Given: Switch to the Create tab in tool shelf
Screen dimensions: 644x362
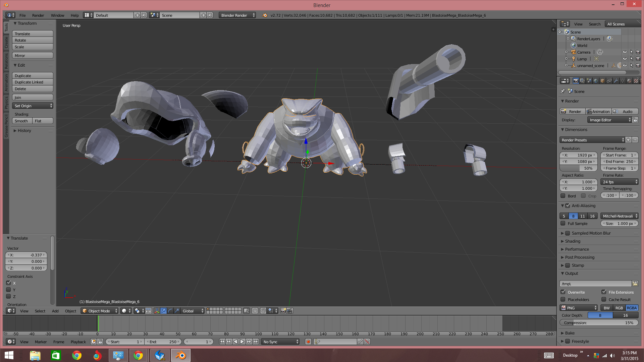Looking at the screenshot, I should [x=6, y=42].
